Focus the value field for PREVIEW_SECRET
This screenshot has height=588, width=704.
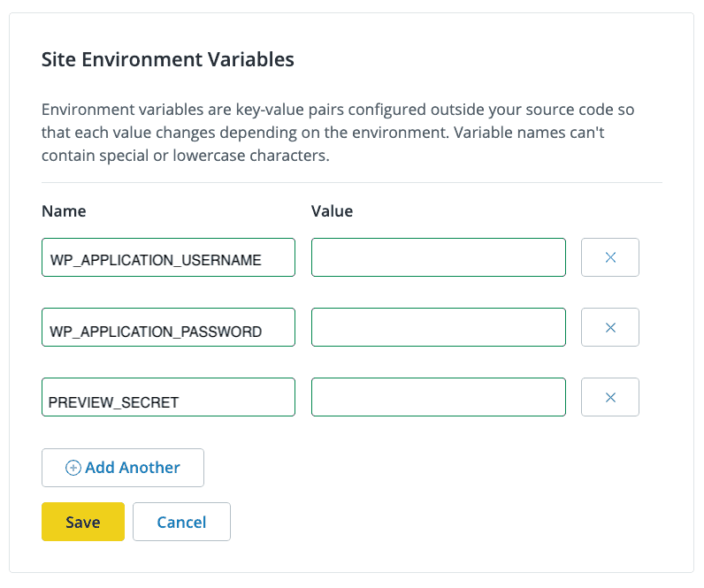(x=438, y=397)
